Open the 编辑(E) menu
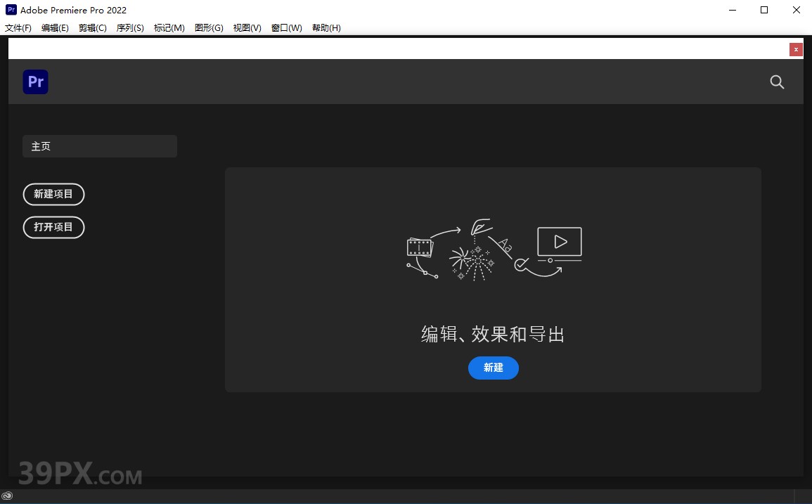This screenshot has width=812, height=504. [55, 28]
